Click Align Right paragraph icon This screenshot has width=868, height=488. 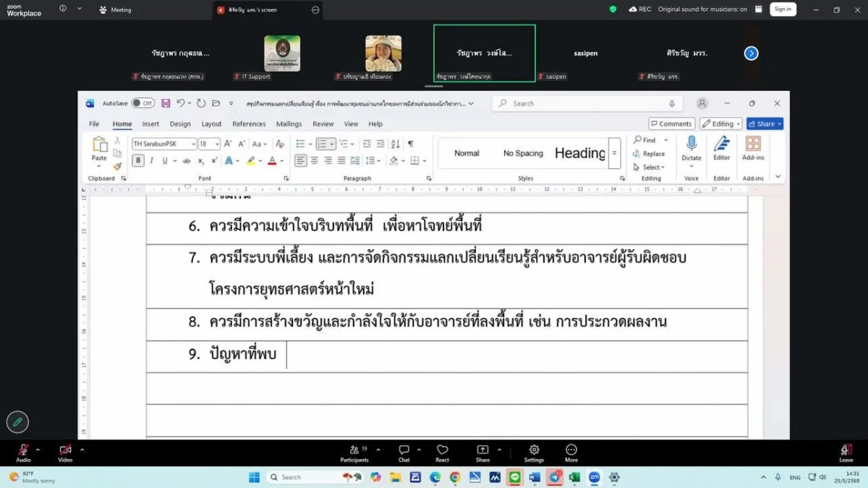tap(328, 161)
